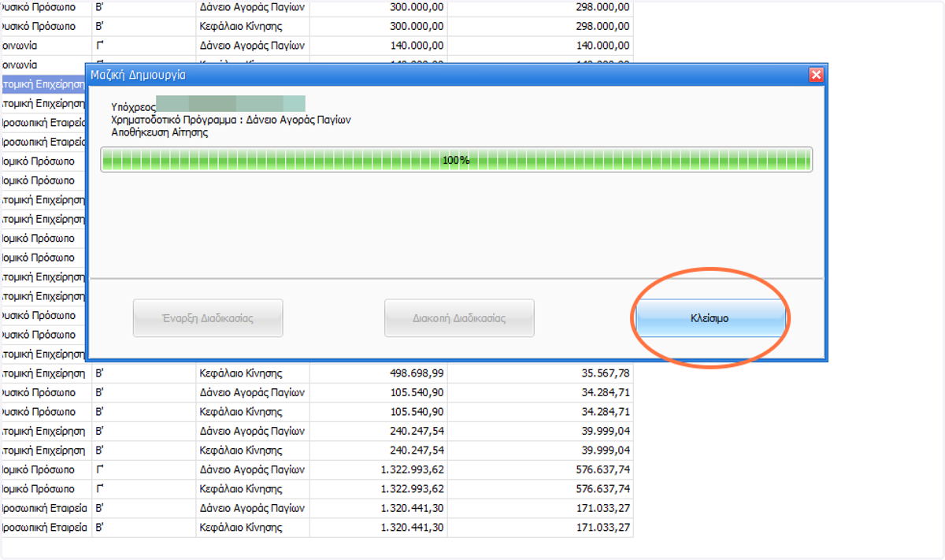Screen dimensions: 945x560
Task: Click the Αποθήκευση Αίτησης status line
Action: [x=160, y=132]
